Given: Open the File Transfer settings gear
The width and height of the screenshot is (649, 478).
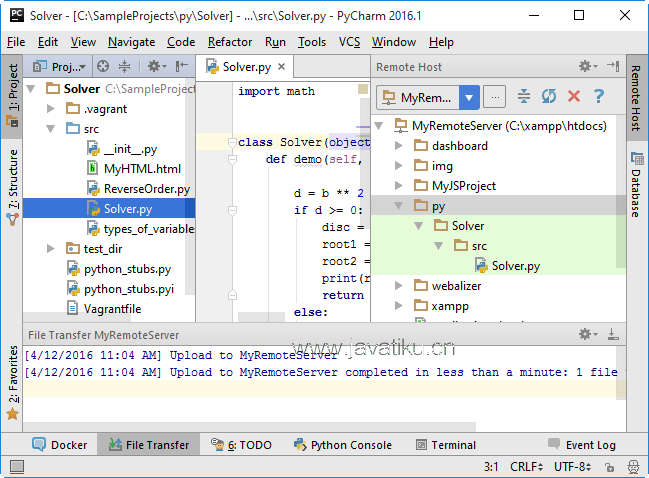Looking at the screenshot, I should [x=587, y=334].
